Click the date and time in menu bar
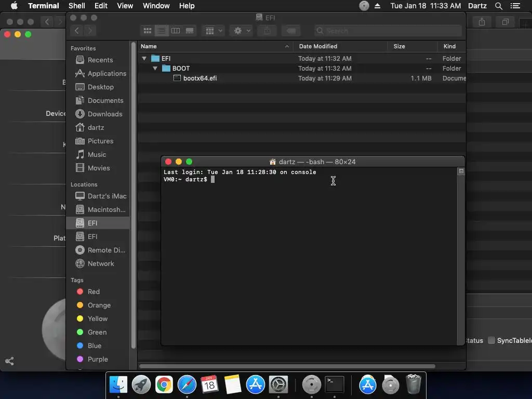The width and height of the screenshot is (532, 399). (425, 6)
